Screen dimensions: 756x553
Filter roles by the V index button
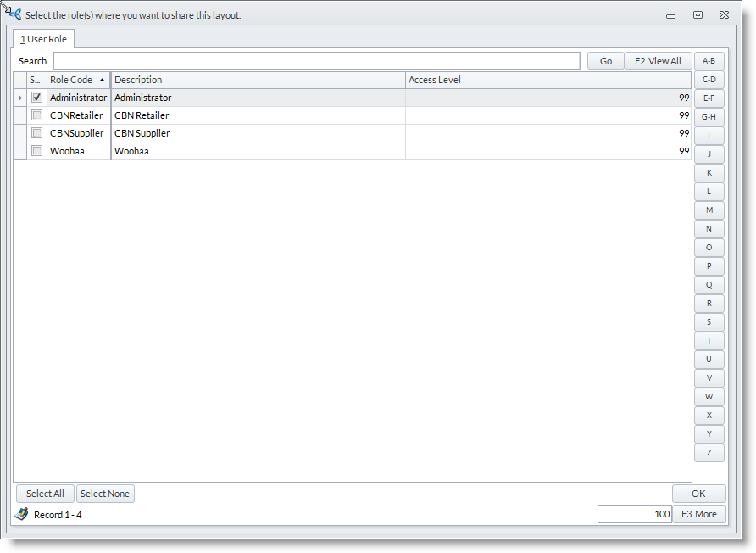(709, 377)
